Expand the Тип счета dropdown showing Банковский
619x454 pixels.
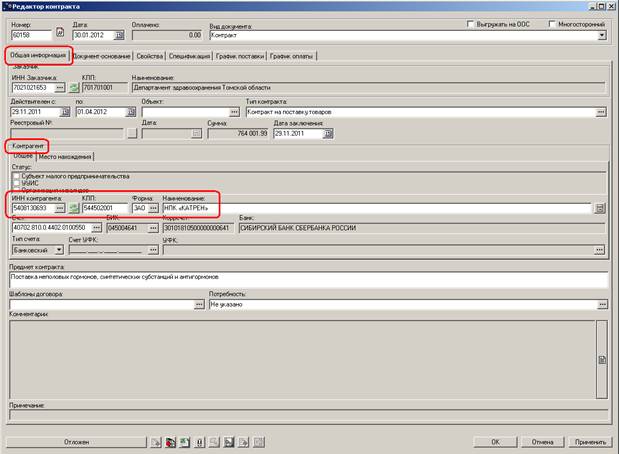(59, 250)
